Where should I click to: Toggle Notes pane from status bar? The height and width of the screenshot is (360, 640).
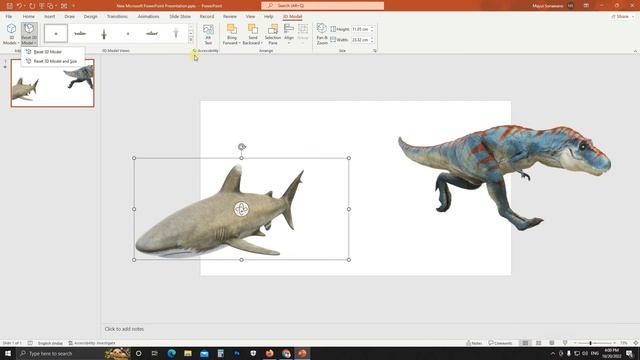click(474, 343)
